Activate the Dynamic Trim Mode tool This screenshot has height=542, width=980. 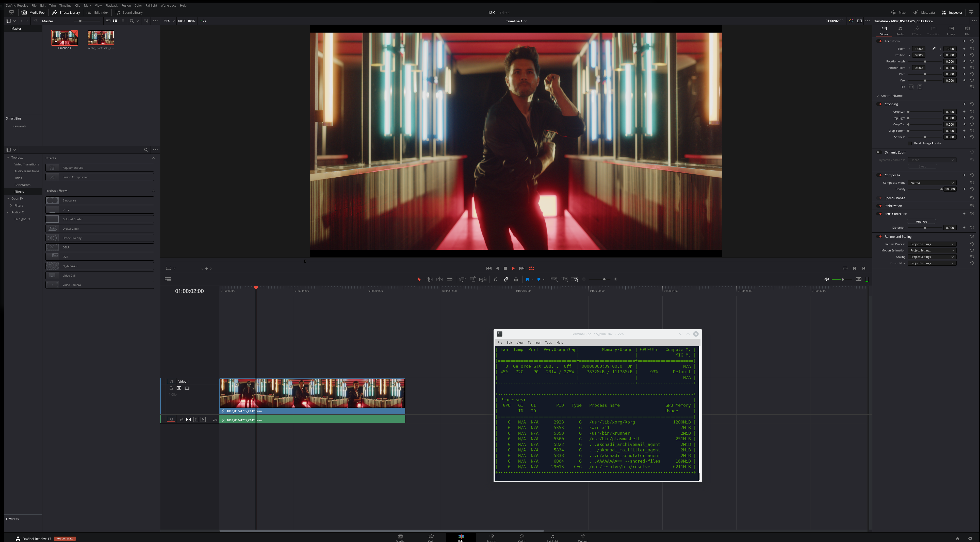point(439,279)
